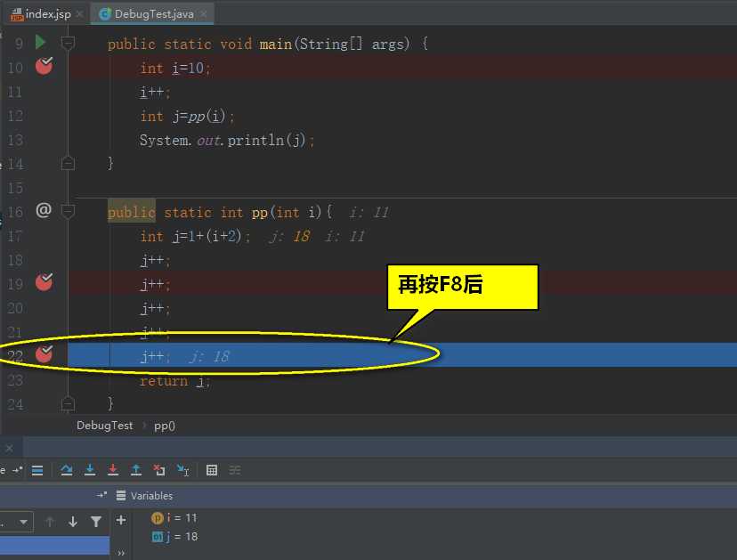Image resolution: width=737 pixels, height=560 pixels.
Task: Click the Variables panel list icon
Action: pos(121,496)
